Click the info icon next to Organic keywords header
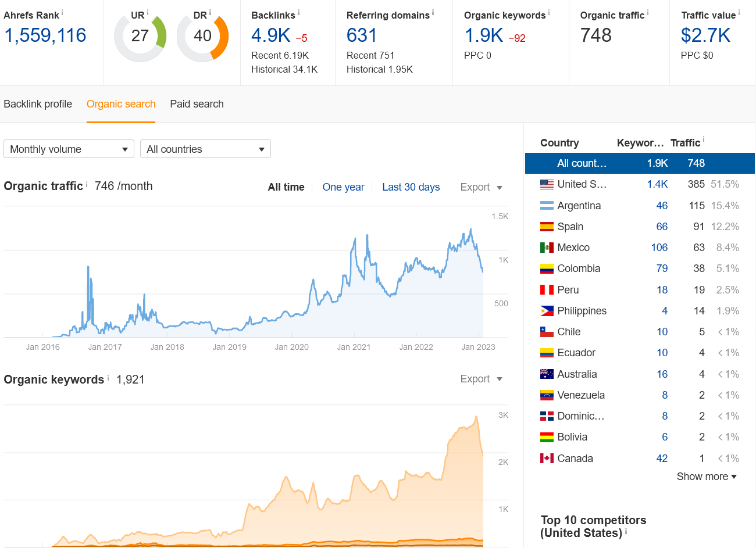756x548 pixels. pyautogui.click(x=549, y=12)
